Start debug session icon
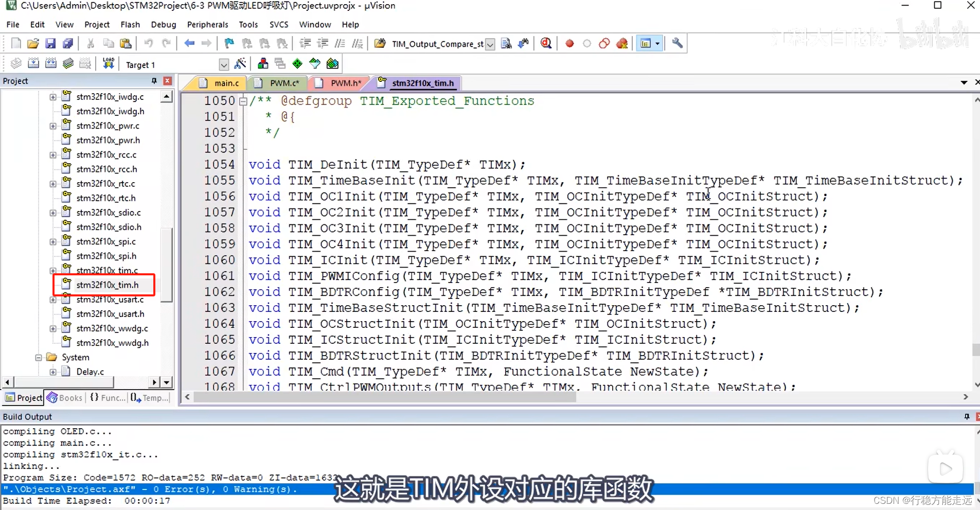This screenshot has height=510, width=980. pyautogui.click(x=546, y=43)
